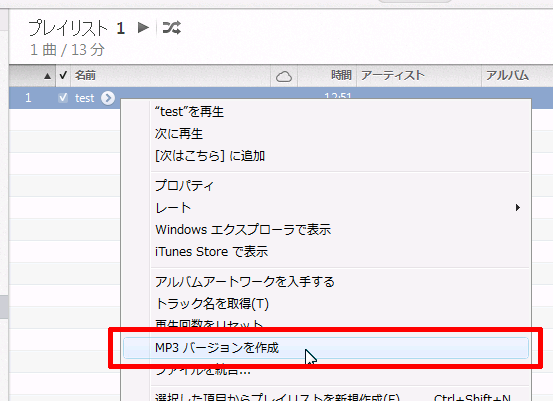Choose "test"を再生 from context menu
The height and width of the screenshot is (401, 553).
pyautogui.click(x=190, y=112)
